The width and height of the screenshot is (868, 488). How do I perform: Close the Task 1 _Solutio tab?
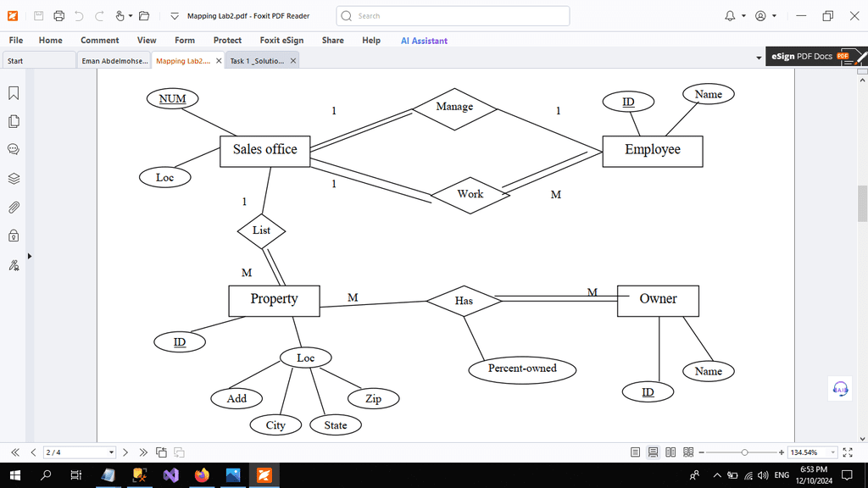click(292, 61)
